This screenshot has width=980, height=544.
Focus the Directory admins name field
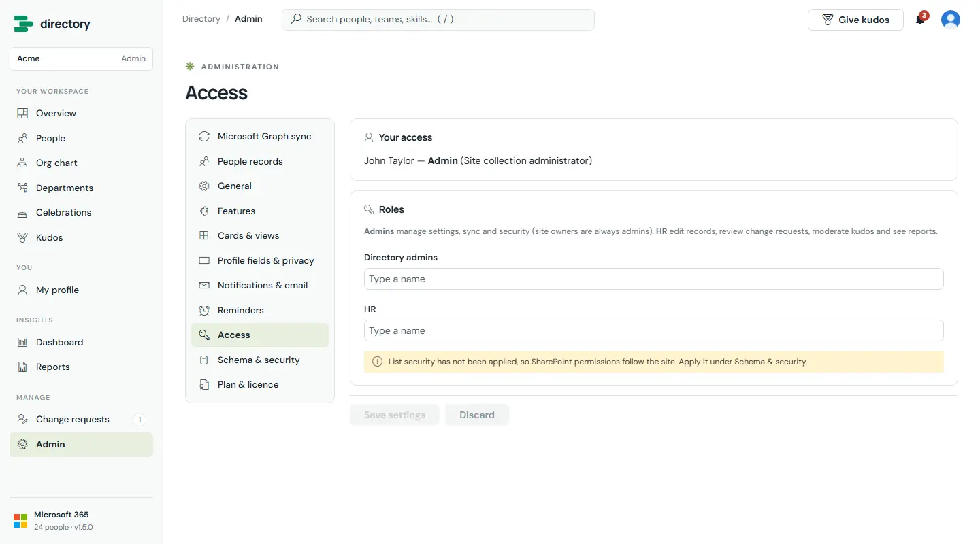[654, 279]
